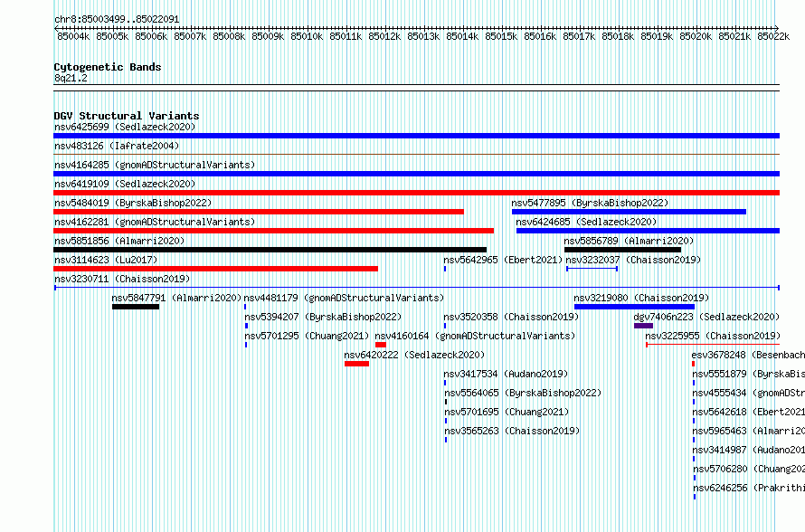Screen dimensions: 805x532
Task: Select the black bar under nsv5856789
Action: tap(623, 250)
